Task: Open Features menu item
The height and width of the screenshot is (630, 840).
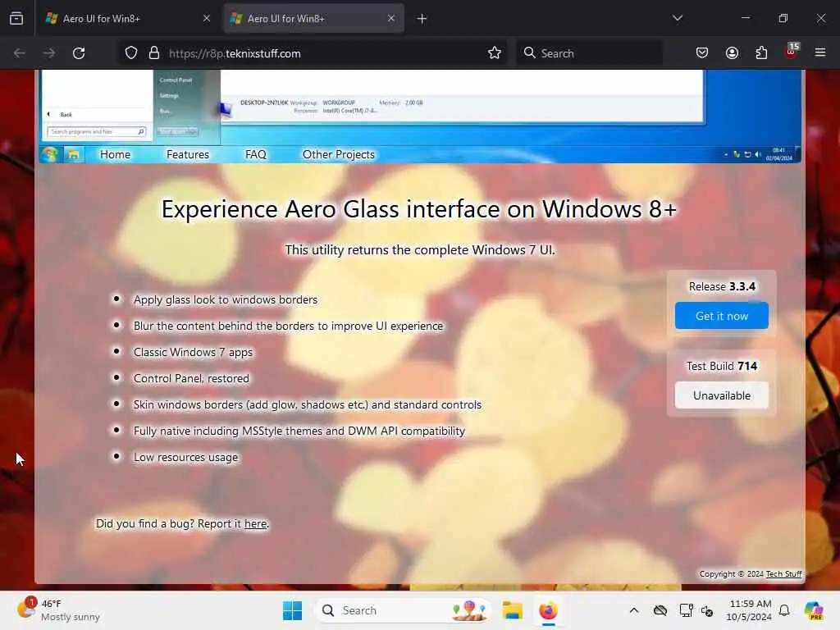Action: (188, 154)
